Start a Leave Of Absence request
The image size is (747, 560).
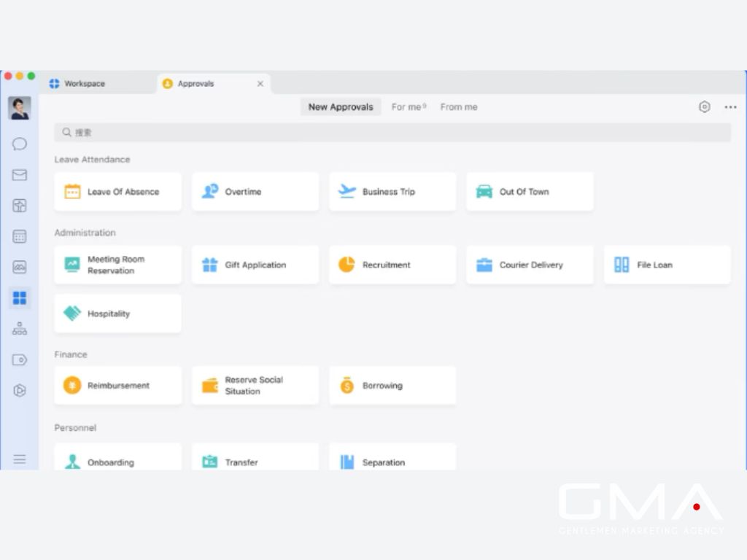coord(118,192)
